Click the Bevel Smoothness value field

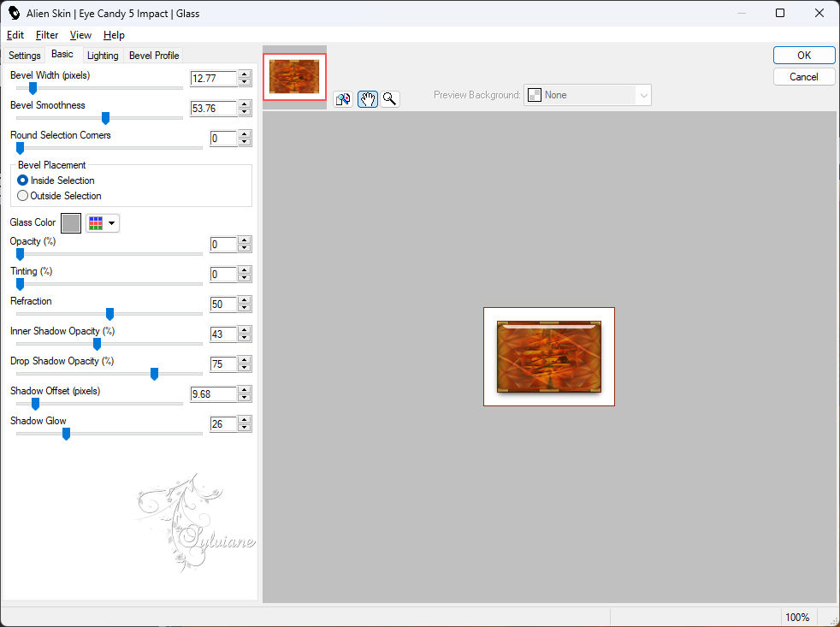tap(213, 109)
